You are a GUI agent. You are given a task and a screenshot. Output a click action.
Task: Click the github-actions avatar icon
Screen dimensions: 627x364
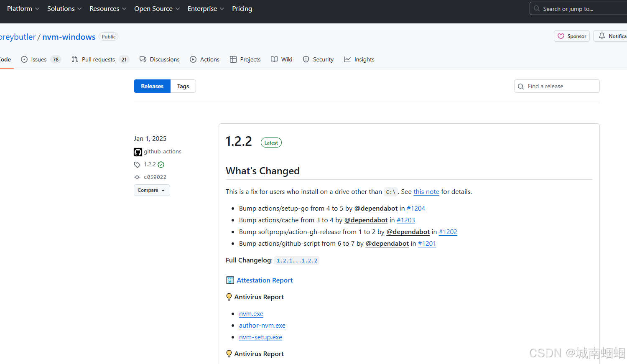point(138,152)
